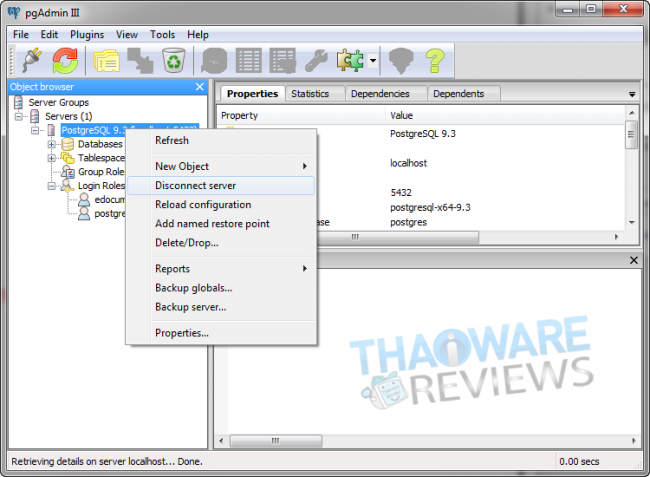Choose Backup server... entry
This screenshot has width=650, height=477.
coord(221,307)
